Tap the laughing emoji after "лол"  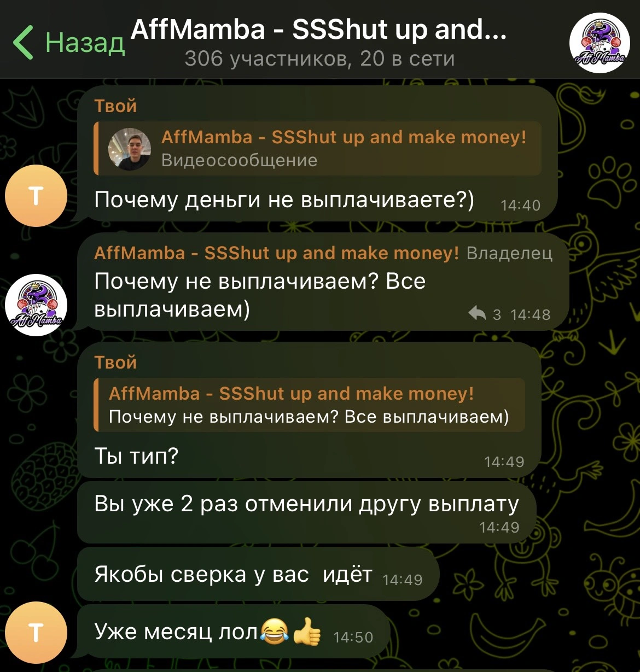click(275, 632)
